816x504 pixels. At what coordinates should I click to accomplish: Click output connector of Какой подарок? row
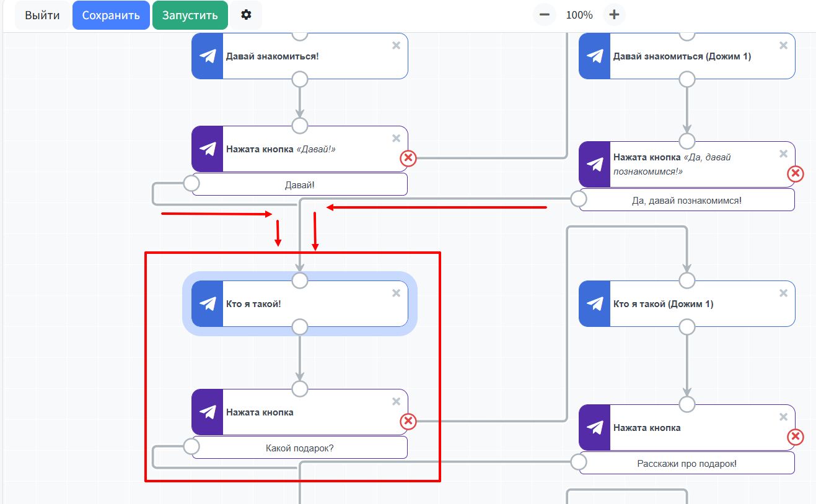[x=191, y=446]
